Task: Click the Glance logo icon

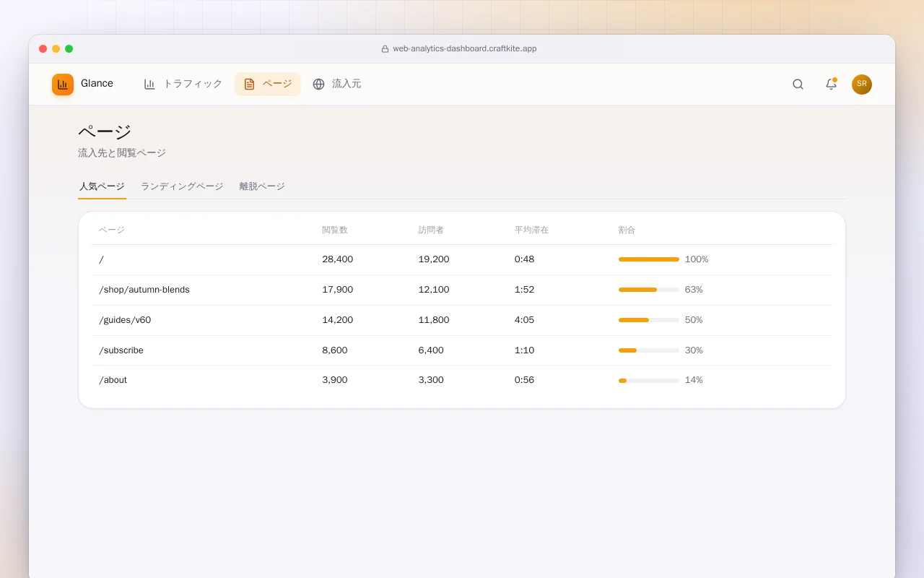Action: tap(63, 85)
